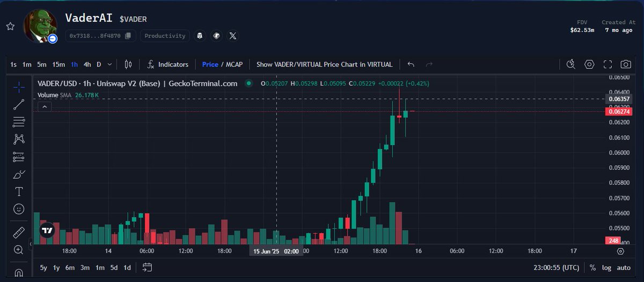Toggle the magnet mode tool

pyautogui.click(x=19, y=273)
